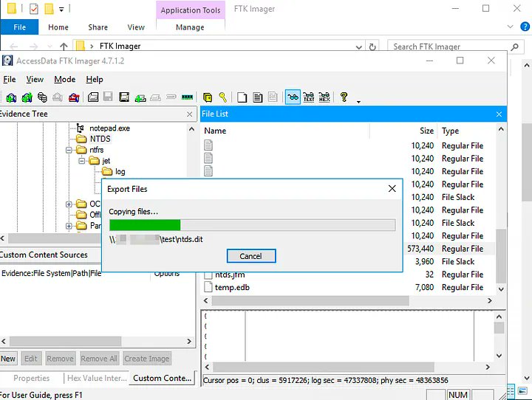
Task: Click the Add Evidence Item toolbar icon
Action: coord(11,97)
